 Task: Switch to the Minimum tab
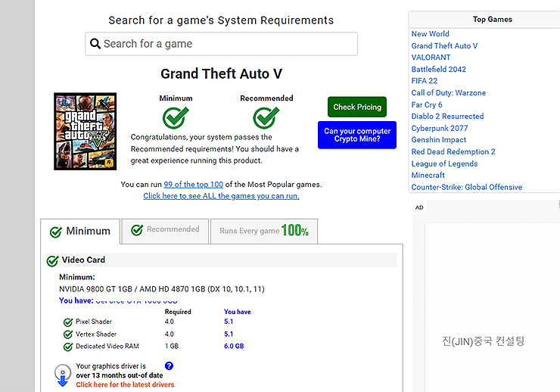click(x=80, y=232)
